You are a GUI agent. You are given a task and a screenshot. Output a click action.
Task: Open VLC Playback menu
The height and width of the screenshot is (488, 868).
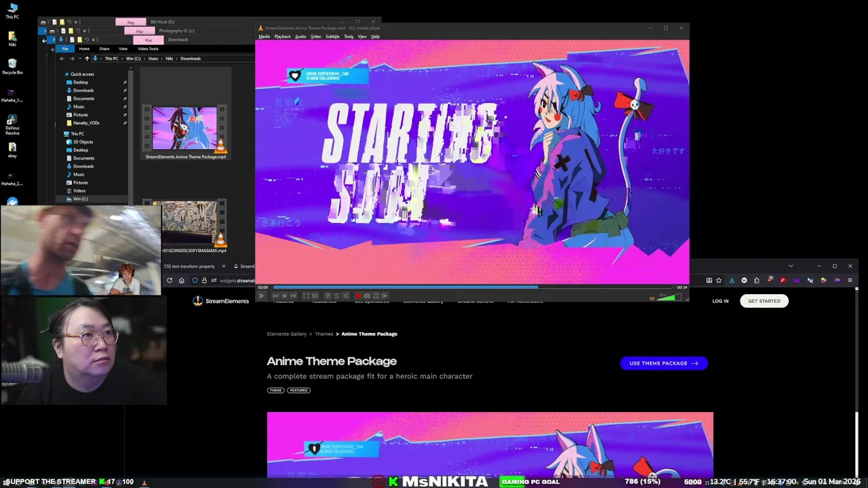pyautogui.click(x=282, y=37)
